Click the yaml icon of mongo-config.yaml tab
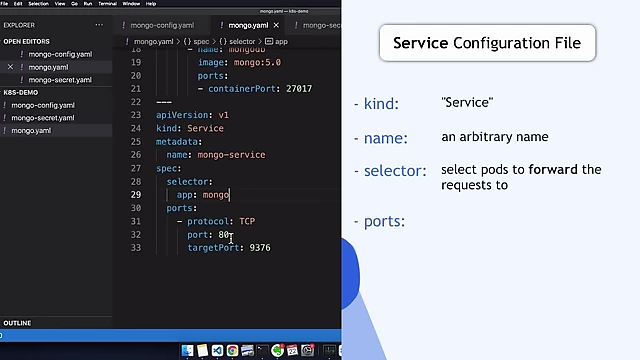The height and width of the screenshot is (360, 640). tap(123, 25)
